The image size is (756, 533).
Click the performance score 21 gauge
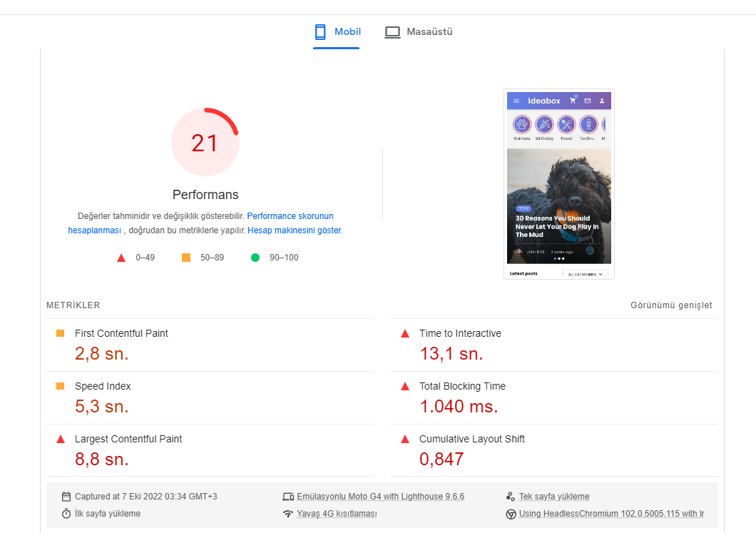pos(205,142)
